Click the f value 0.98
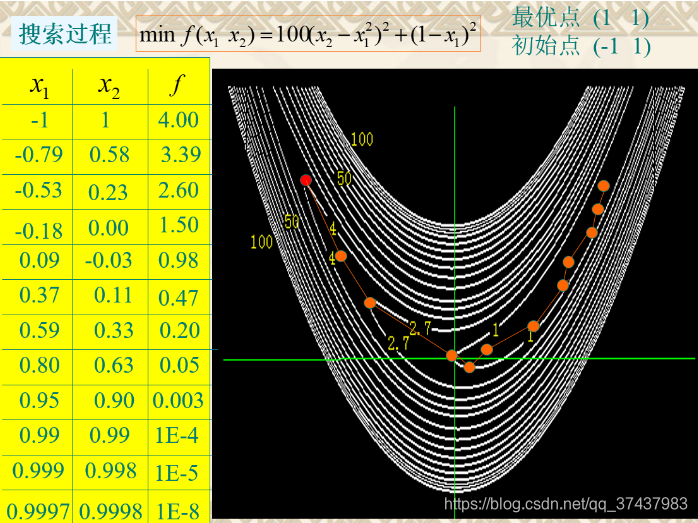The image size is (698, 523). pyautogui.click(x=178, y=260)
